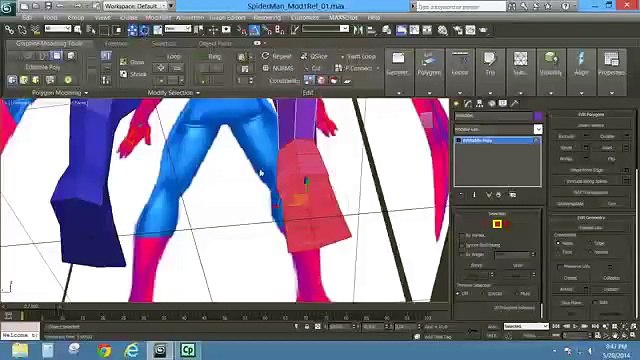Activate the Select and Rotate tool
This screenshot has height=360, width=640.
click(x=144, y=30)
